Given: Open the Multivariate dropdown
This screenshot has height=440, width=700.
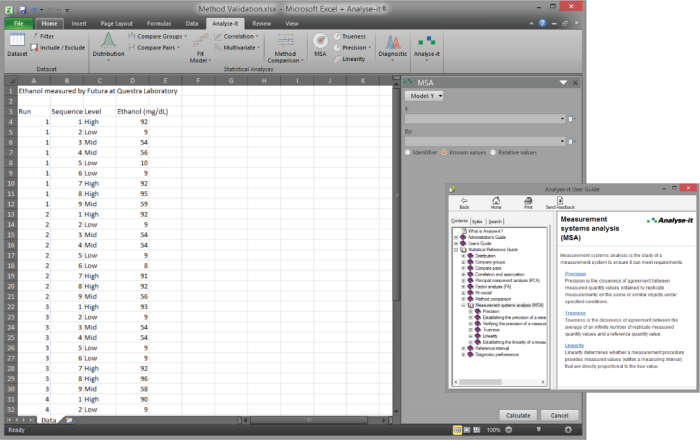Looking at the screenshot, I should [x=237, y=47].
